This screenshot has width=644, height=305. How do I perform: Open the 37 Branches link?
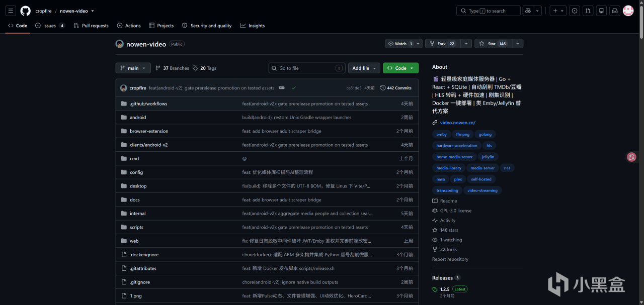click(172, 68)
